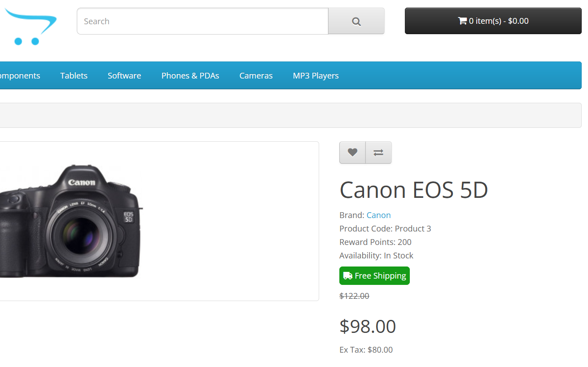Open the Cameras category
Image resolution: width=588 pixels, height=367 pixels.
click(256, 75)
